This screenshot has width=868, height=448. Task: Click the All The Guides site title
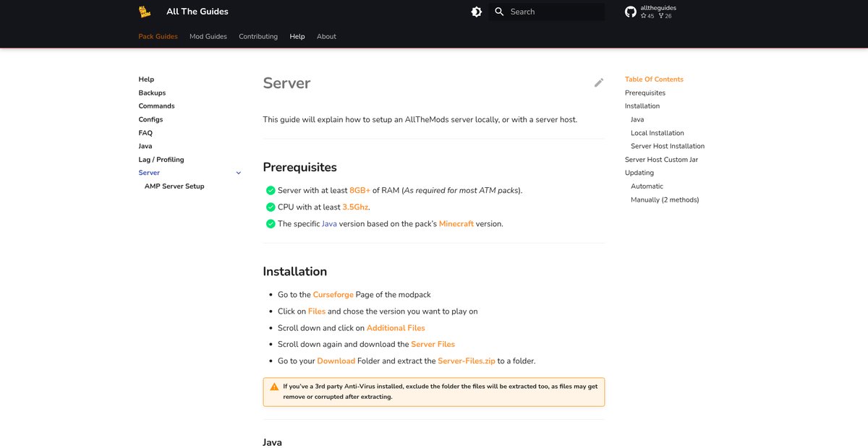(197, 12)
